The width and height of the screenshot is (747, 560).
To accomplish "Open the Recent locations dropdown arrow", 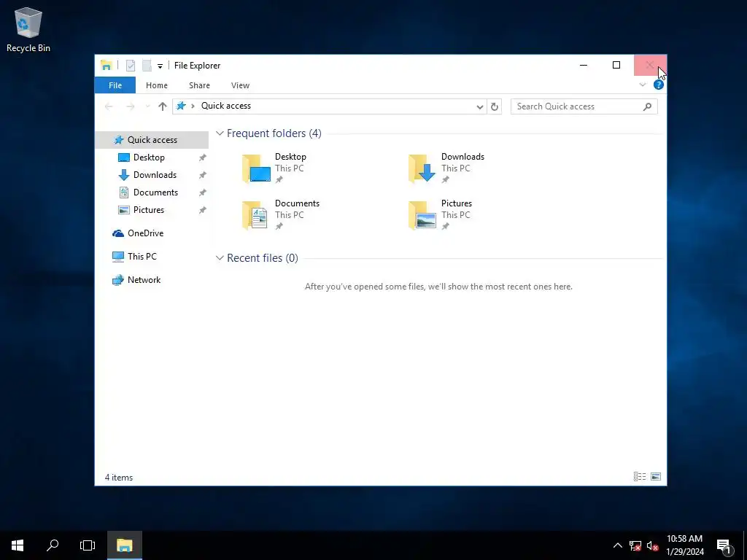I will 147,106.
